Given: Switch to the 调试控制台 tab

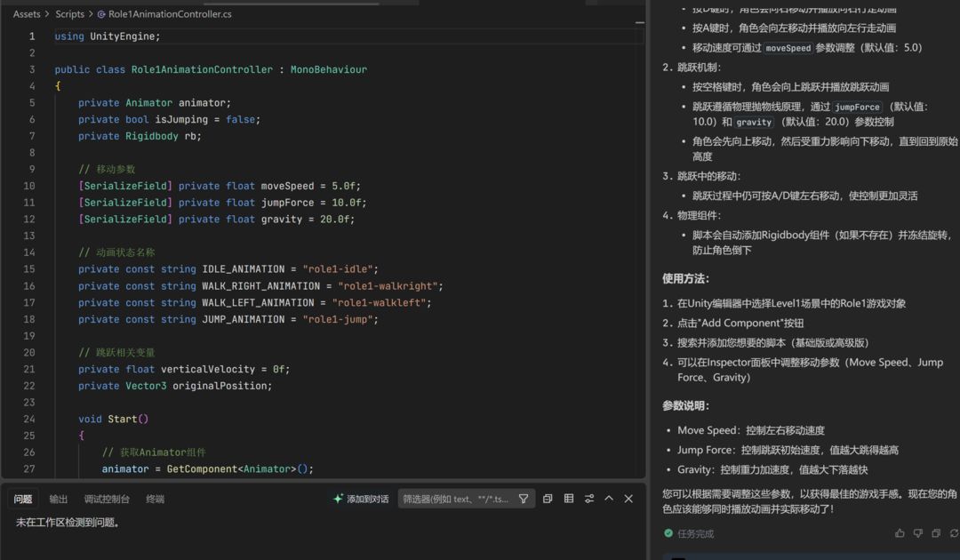Looking at the screenshot, I should (x=107, y=500).
